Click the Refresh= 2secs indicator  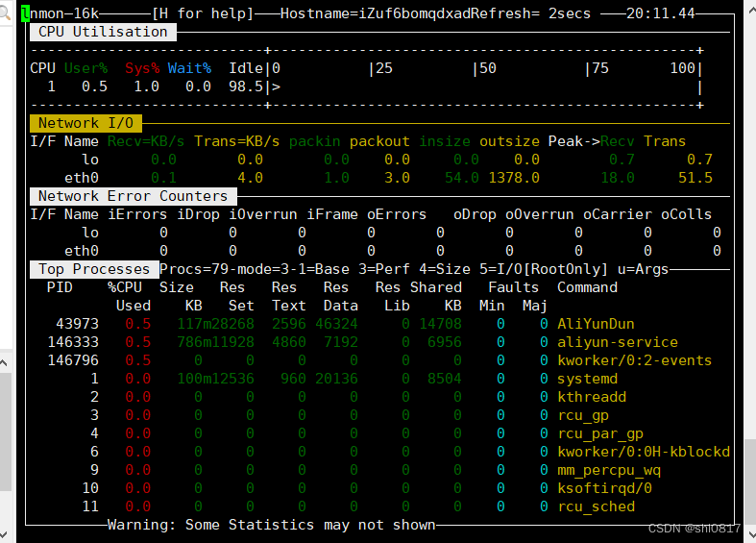[x=531, y=13]
